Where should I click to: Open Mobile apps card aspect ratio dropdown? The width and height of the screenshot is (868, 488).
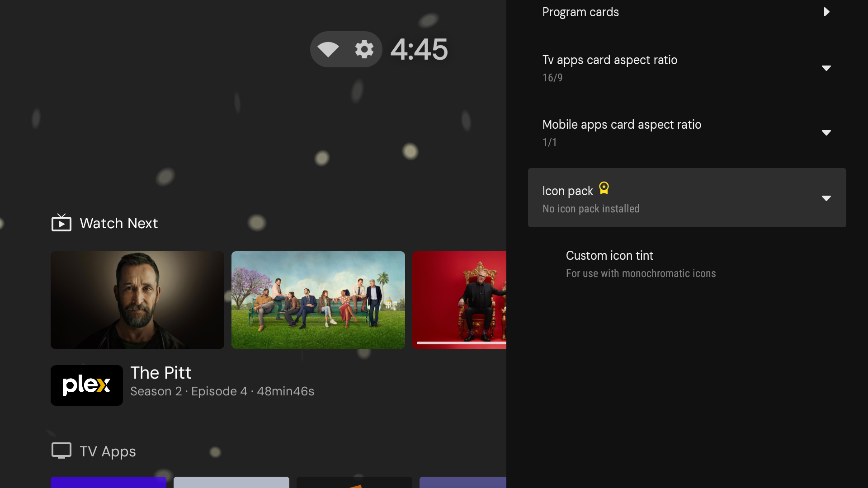(687, 133)
